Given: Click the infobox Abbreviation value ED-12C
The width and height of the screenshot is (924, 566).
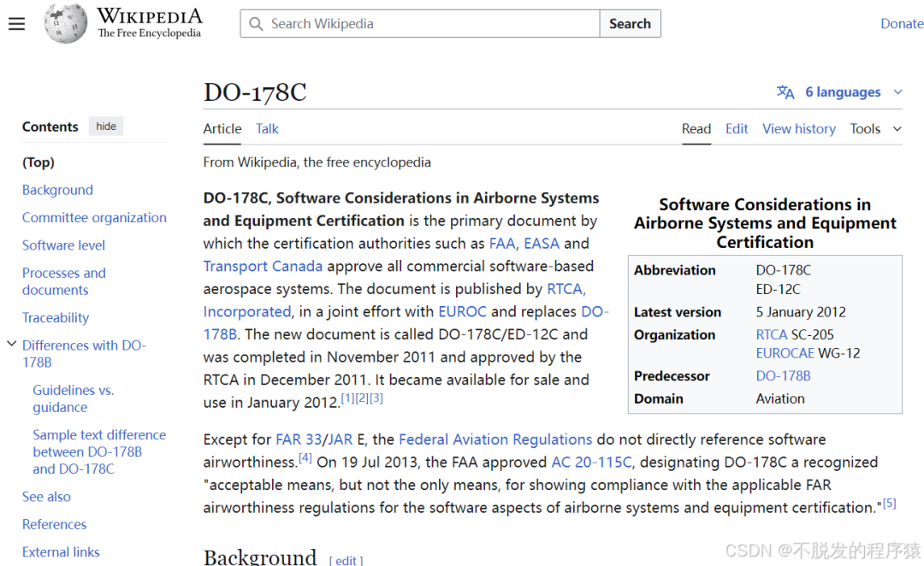Looking at the screenshot, I should pyautogui.click(x=778, y=289).
